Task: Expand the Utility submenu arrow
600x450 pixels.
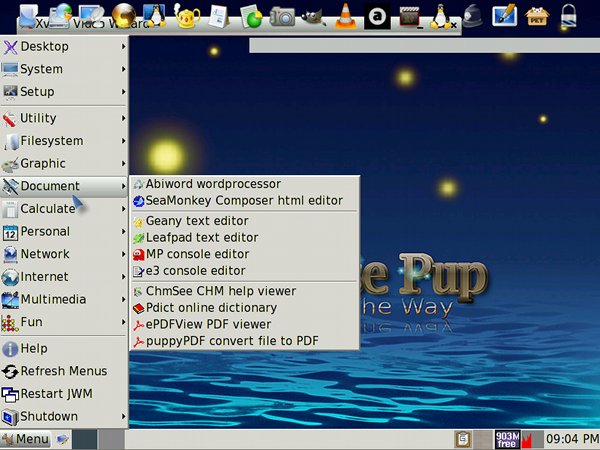Action: [123, 118]
